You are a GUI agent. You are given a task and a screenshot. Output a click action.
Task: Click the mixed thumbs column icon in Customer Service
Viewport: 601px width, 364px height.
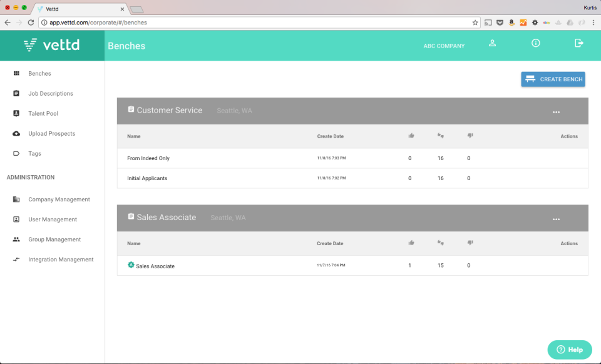click(440, 136)
